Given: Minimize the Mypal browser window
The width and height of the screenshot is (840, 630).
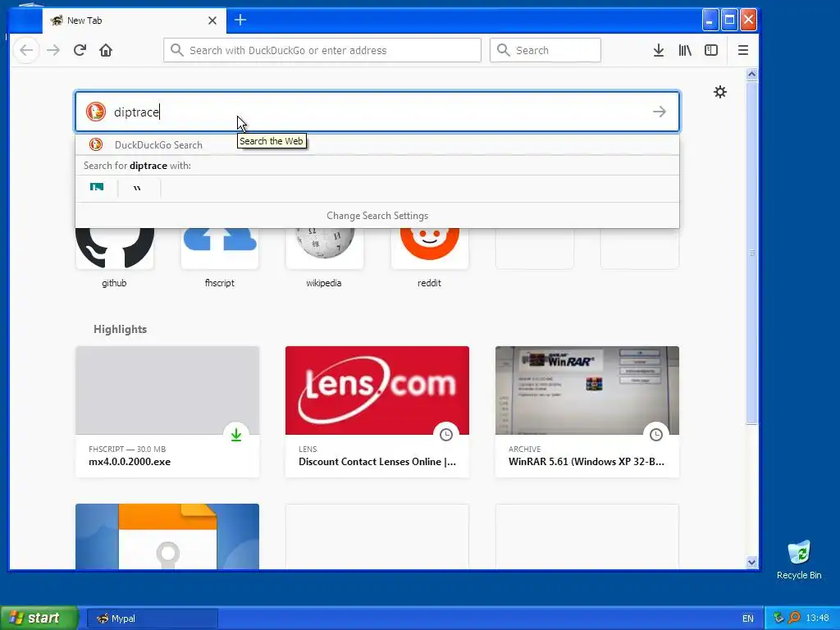Looking at the screenshot, I should 710,21.
